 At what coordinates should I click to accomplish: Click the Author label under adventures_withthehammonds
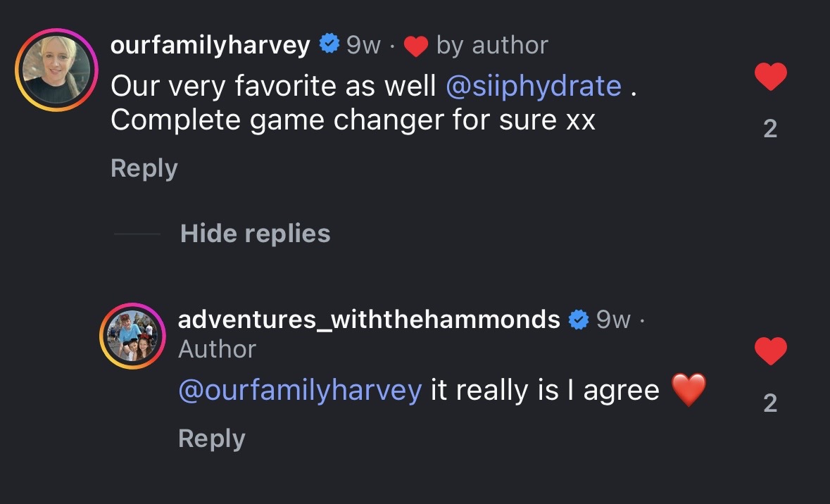pos(217,349)
